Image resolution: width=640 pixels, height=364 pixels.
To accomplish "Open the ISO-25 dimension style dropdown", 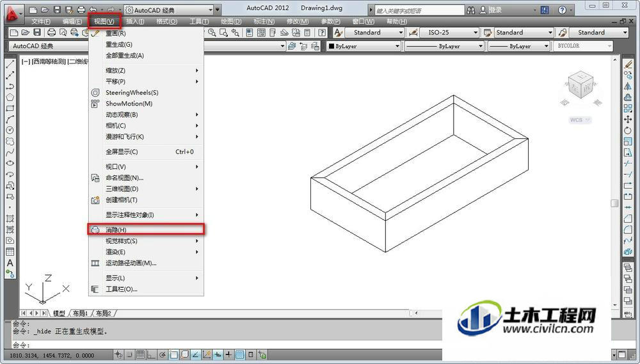I will point(449,33).
